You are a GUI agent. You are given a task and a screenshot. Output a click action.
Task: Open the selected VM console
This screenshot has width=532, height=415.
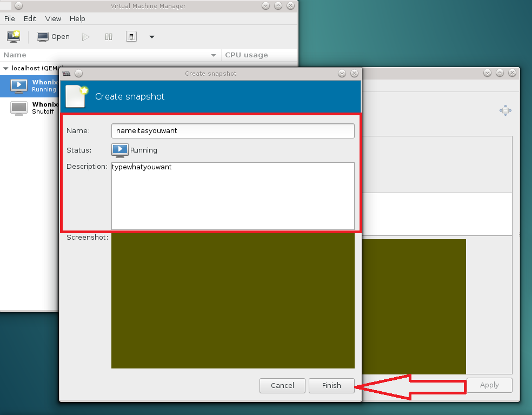tap(53, 37)
